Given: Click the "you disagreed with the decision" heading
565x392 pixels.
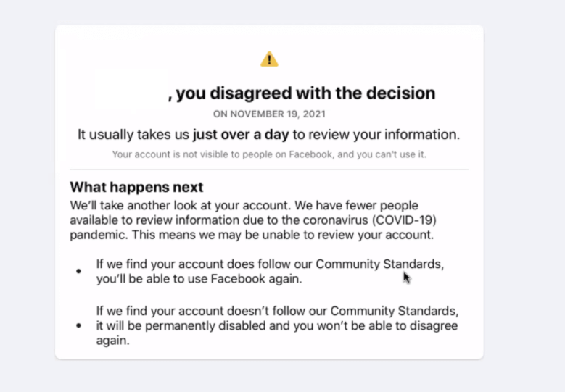Looking at the screenshot, I should [305, 93].
